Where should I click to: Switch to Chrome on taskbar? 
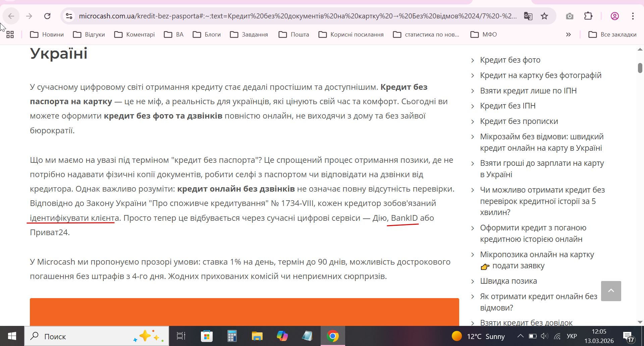[333, 336]
